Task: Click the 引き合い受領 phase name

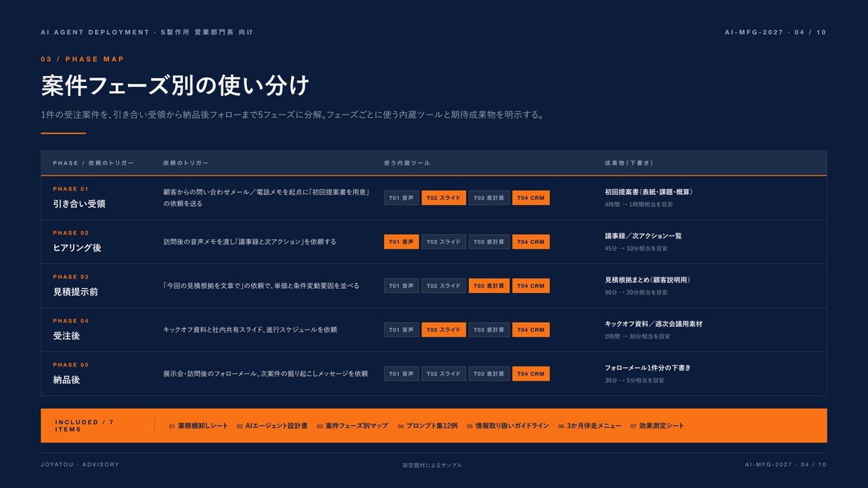Action: pos(79,204)
